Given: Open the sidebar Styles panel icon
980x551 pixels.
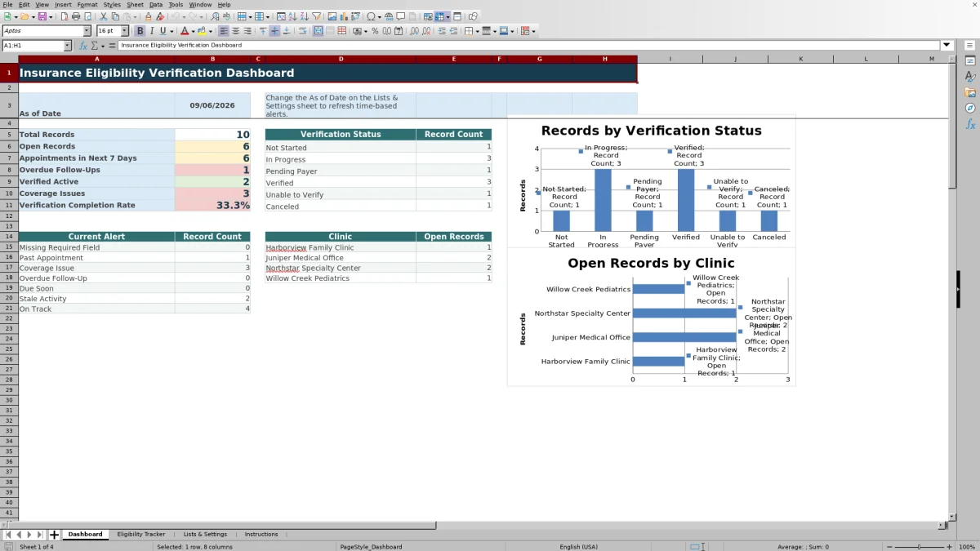Looking at the screenshot, I should pos(970,77).
